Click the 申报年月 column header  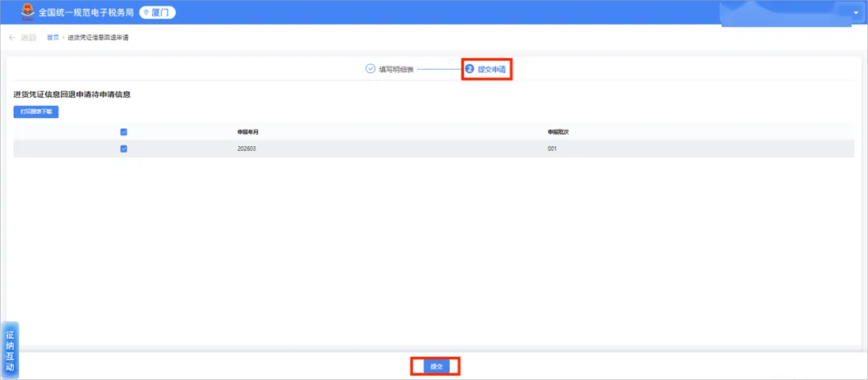coord(244,133)
